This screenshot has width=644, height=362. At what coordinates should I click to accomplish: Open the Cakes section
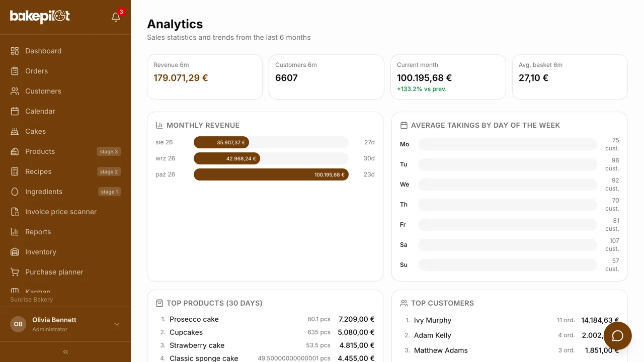(x=65, y=131)
